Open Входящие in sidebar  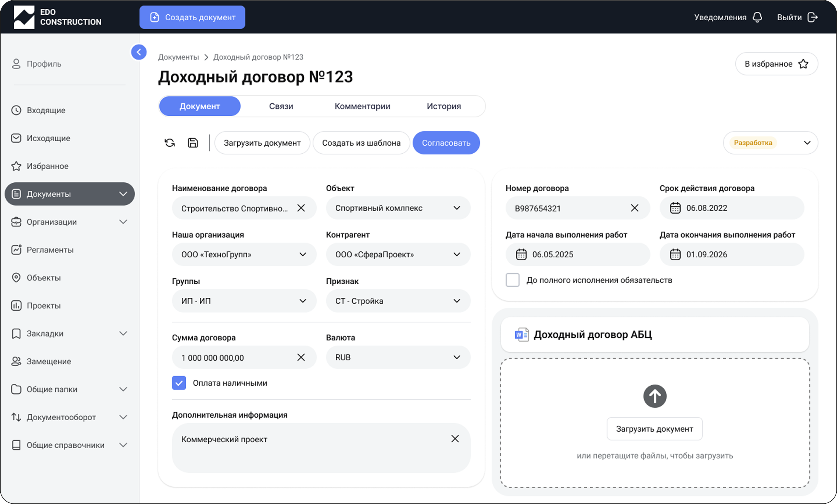pos(38,110)
